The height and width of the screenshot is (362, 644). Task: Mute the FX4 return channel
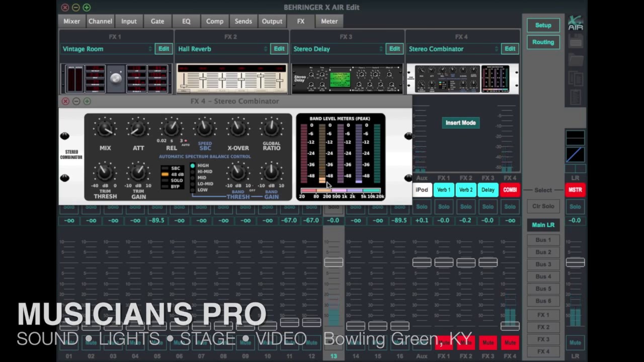(510, 342)
